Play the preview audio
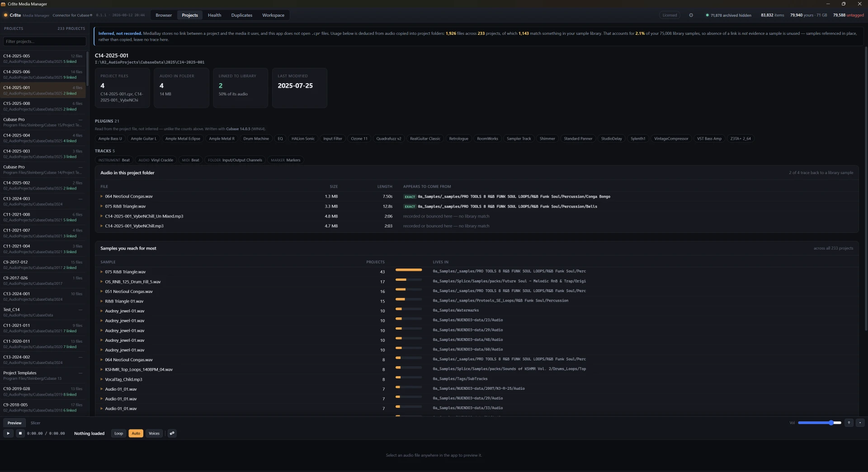This screenshot has width=868, height=472. click(8, 433)
